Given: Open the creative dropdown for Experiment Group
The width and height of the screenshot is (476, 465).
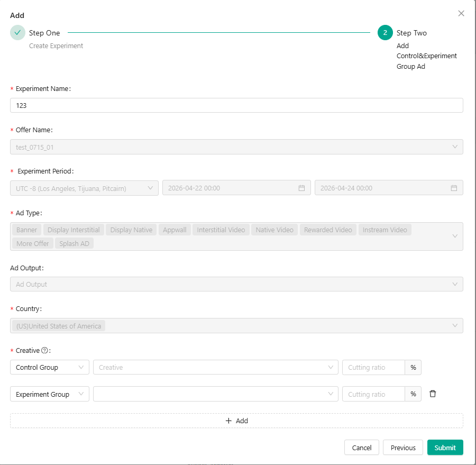Looking at the screenshot, I should click(216, 394).
